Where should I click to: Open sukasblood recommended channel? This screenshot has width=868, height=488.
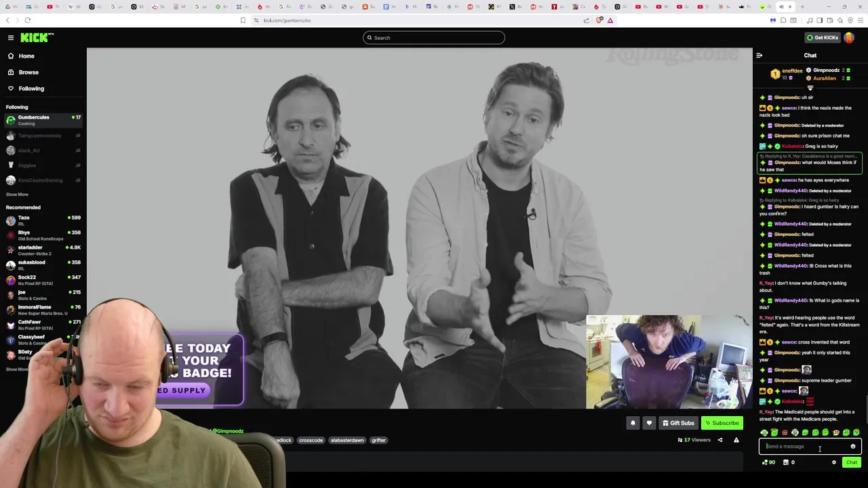pyautogui.click(x=43, y=265)
